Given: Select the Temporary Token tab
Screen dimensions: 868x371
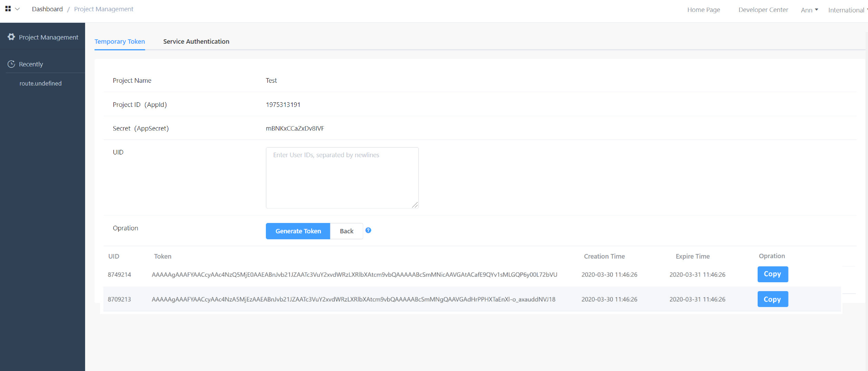Looking at the screenshot, I should [120, 41].
